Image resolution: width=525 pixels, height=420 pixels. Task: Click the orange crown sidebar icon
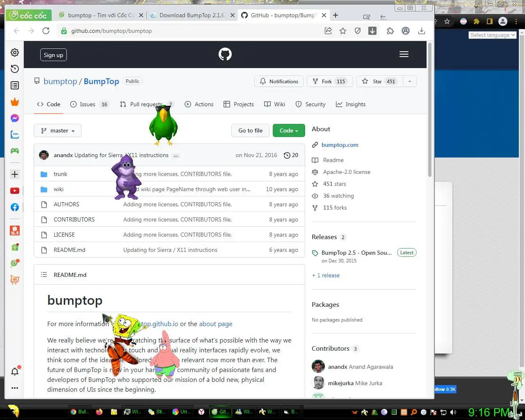(x=15, y=102)
